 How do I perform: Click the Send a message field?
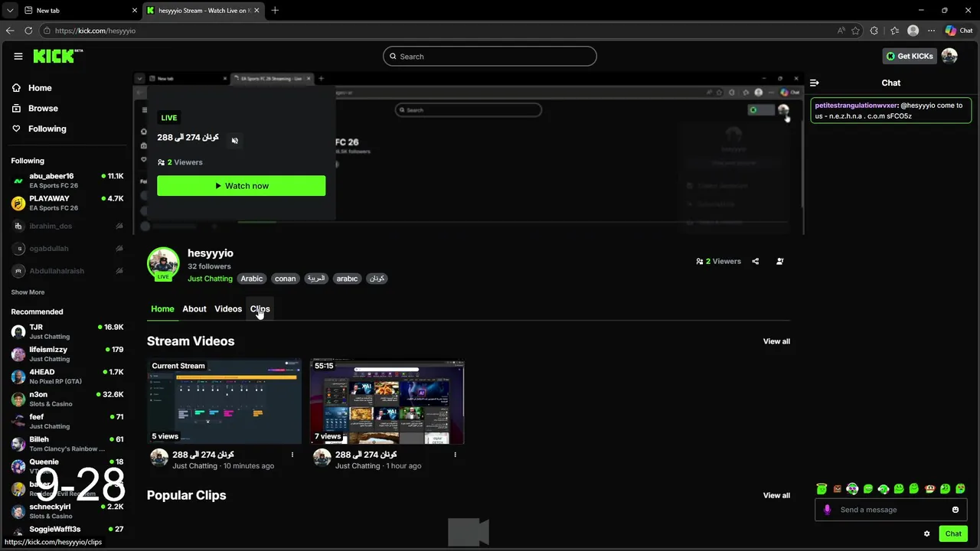(891, 510)
